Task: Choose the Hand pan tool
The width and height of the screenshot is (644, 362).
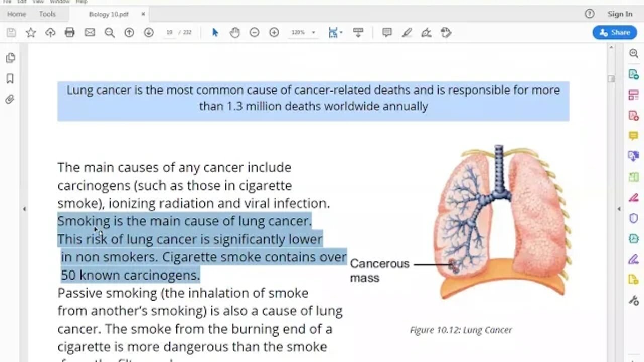Action: coord(235,33)
